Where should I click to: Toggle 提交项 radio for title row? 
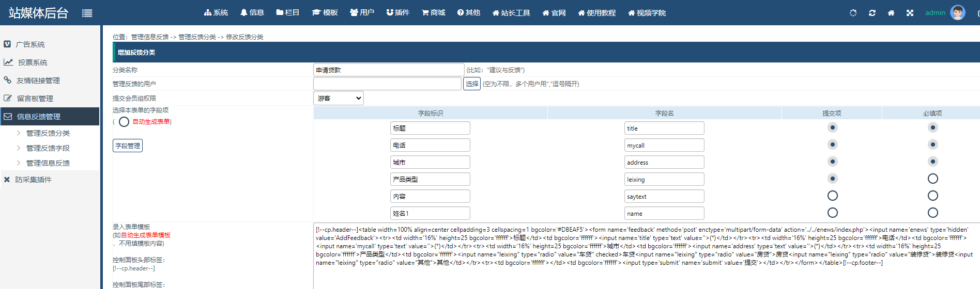(832, 127)
